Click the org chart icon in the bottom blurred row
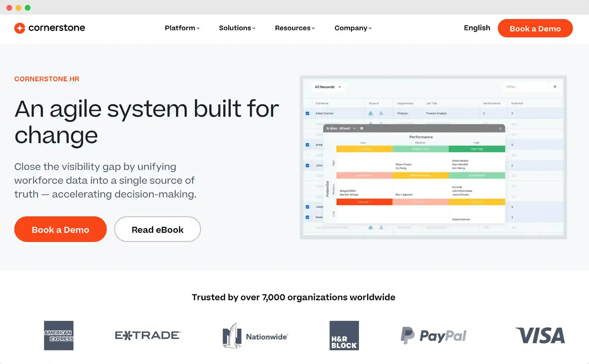 tap(371, 227)
